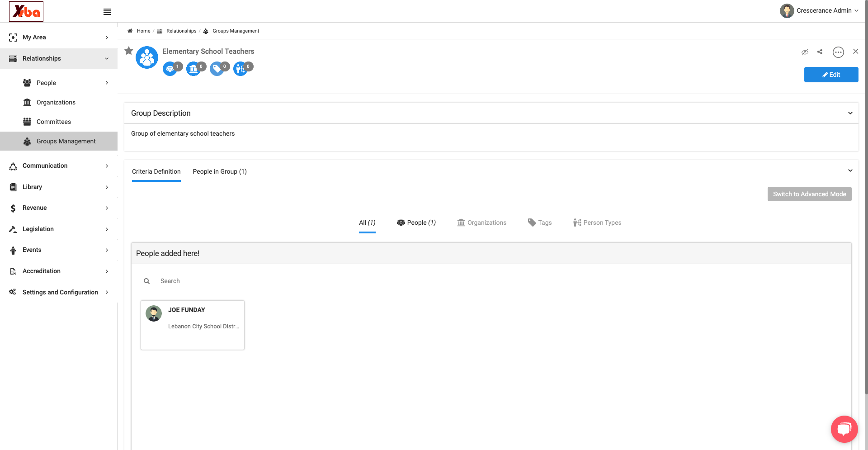This screenshot has height=450, width=868.
Task: Click the Xba logo
Action: pos(26,11)
